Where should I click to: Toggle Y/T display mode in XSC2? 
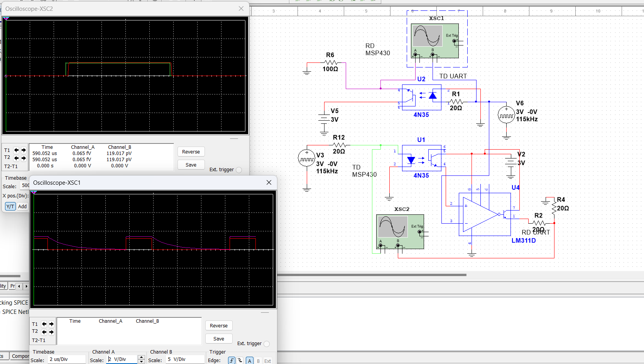(x=10, y=206)
